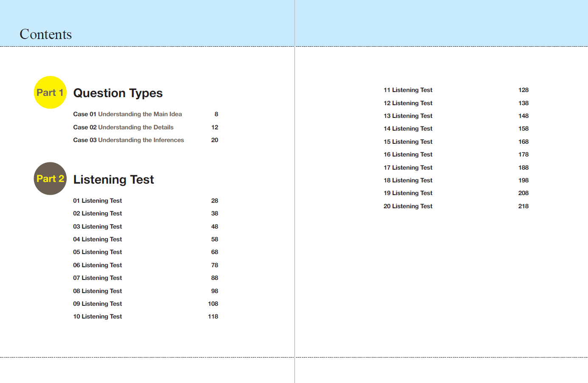
Task: Go to the 15 Listening Test entry
Action: (408, 142)
